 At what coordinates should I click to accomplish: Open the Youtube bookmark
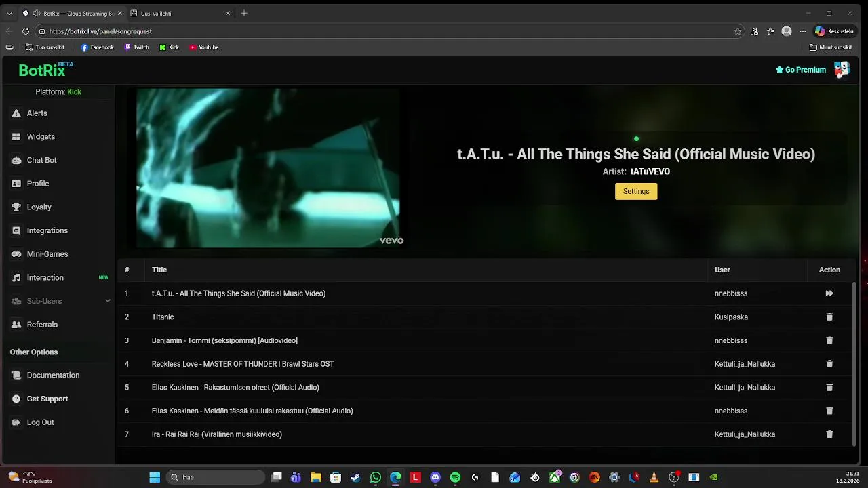[x=204, y=47]
